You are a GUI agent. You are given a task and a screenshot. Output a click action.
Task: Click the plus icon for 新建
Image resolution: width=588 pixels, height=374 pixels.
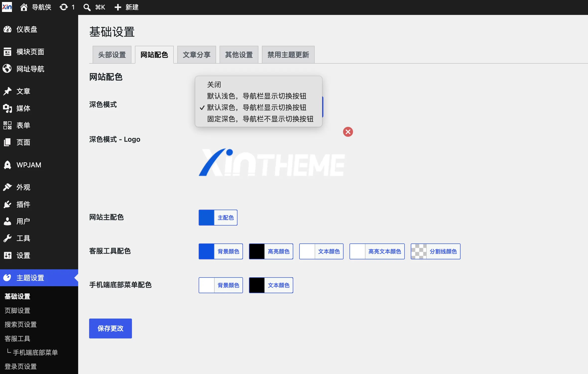pyautogui.click(x=118, y=7)
